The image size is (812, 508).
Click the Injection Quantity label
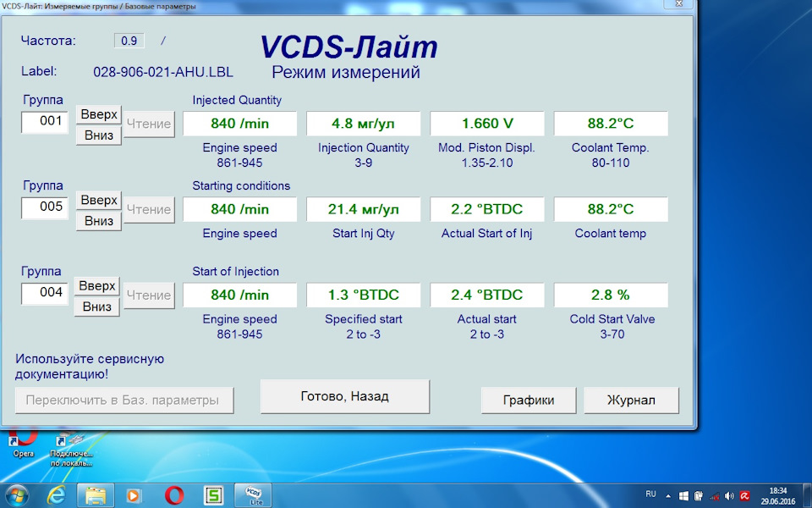point(364,147)
